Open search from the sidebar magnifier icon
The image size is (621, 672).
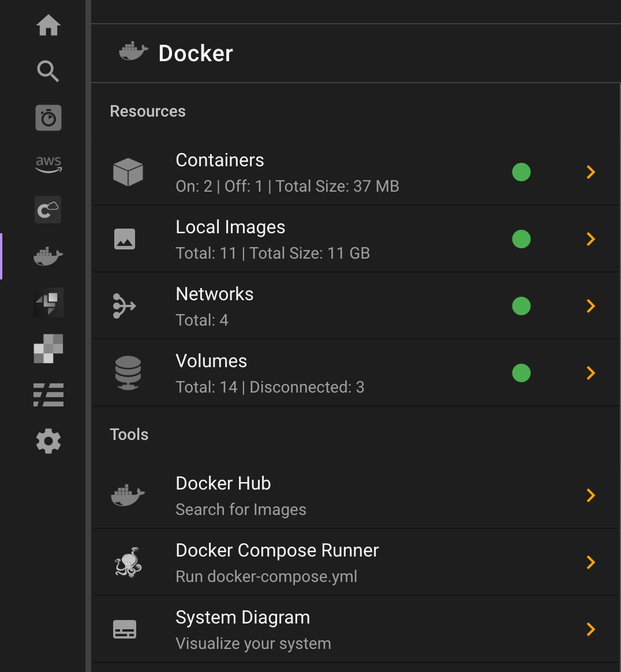[48, 72]
